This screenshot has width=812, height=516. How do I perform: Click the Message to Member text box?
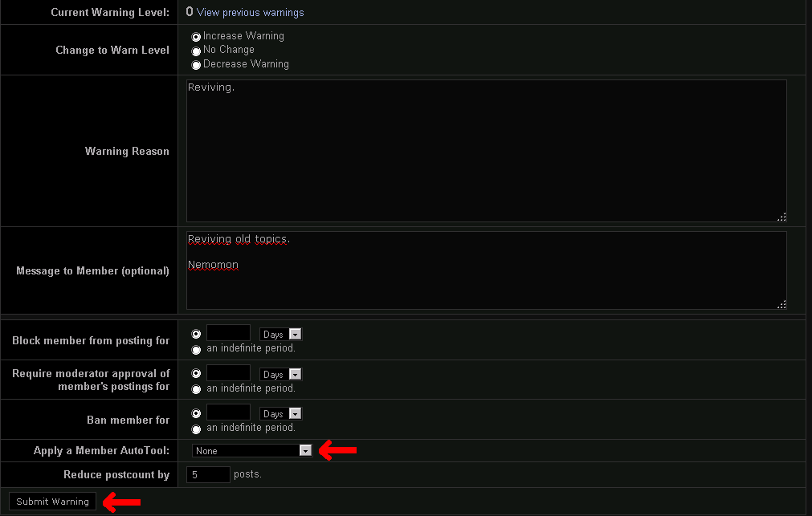click(x=486, y=270)
